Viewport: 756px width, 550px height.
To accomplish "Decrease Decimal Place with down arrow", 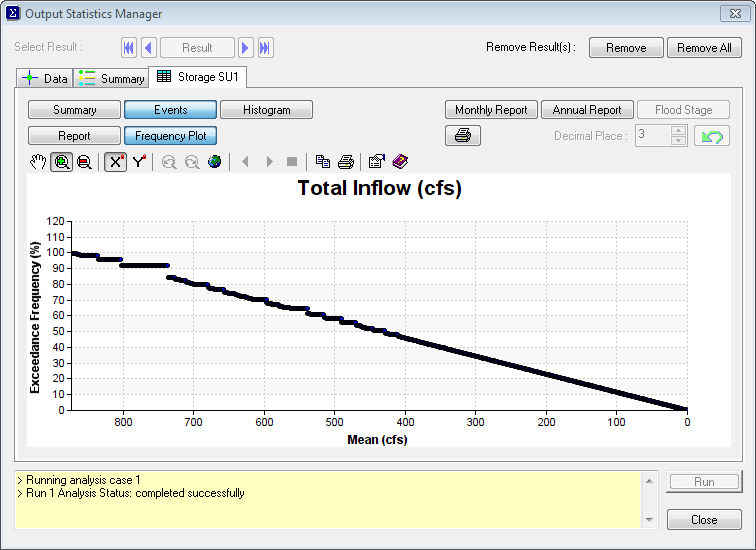I will point(678,141).
